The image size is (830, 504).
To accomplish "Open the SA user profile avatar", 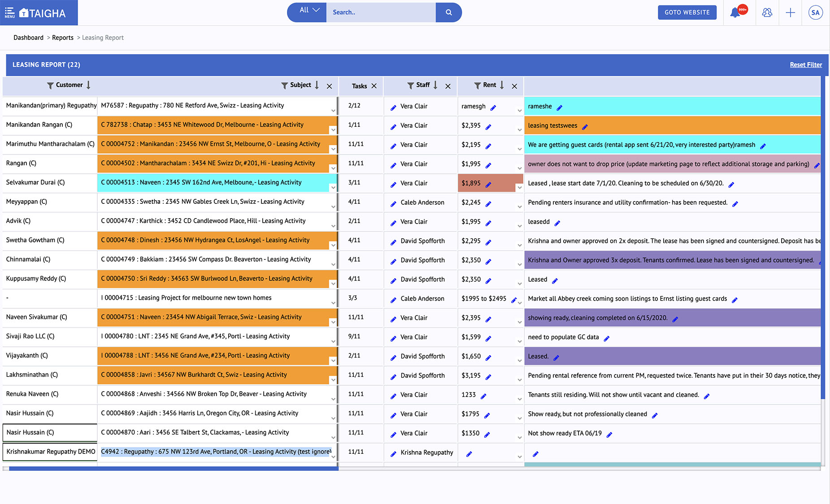I will coord(815,13).
